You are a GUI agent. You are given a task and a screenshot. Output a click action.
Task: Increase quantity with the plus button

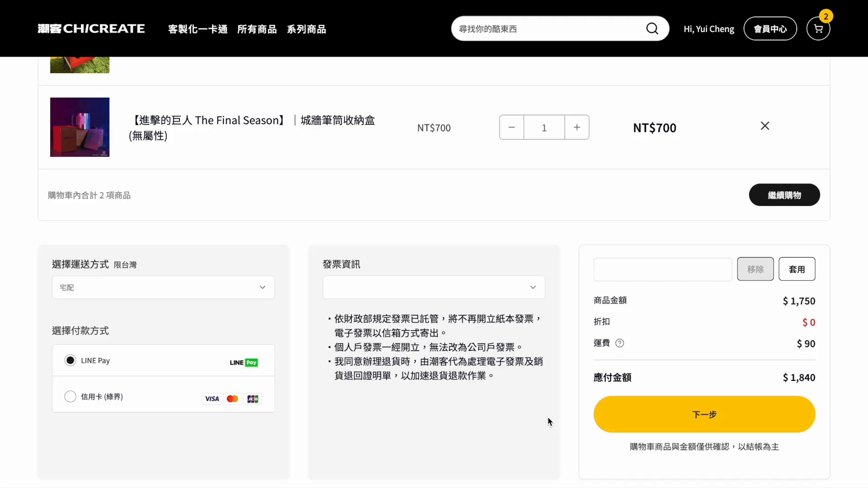(576, 127)
